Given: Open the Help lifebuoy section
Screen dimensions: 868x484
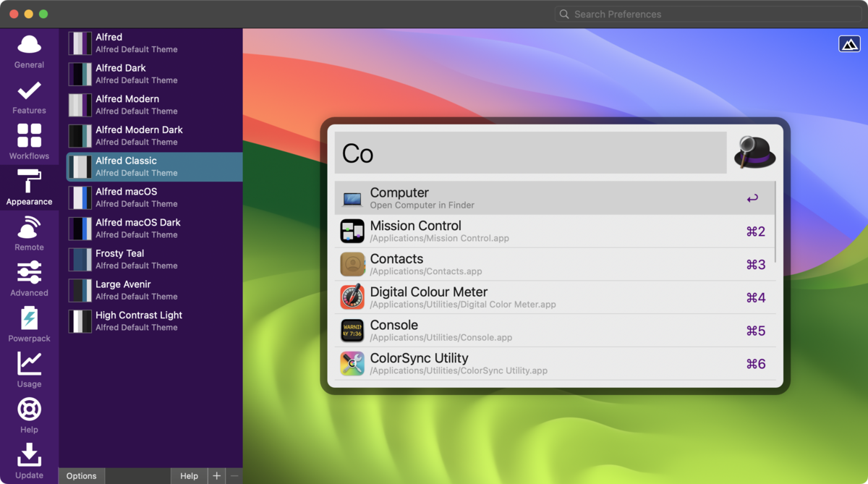Looking at the screenshot, I should 29,416.
